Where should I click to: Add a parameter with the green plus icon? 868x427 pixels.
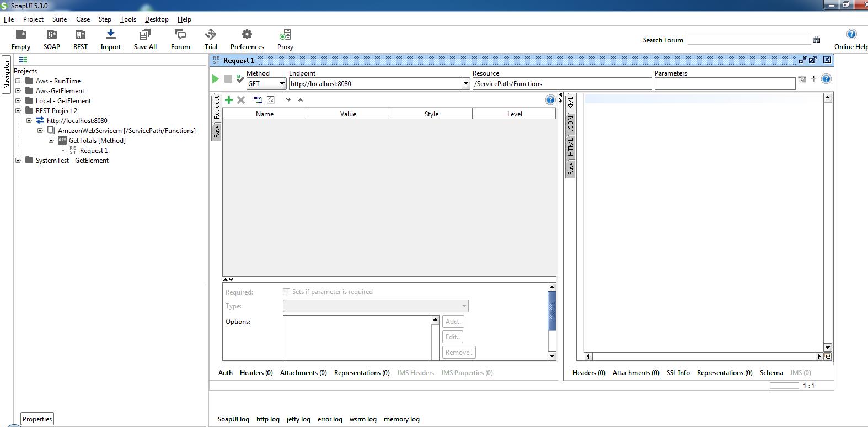pos(228,100)
